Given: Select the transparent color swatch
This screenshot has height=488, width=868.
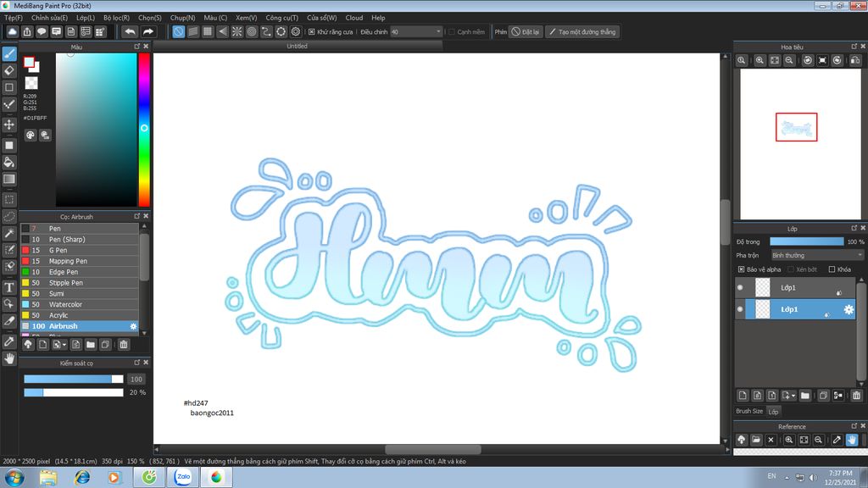Looking at the screenshot, I should 31,83.
